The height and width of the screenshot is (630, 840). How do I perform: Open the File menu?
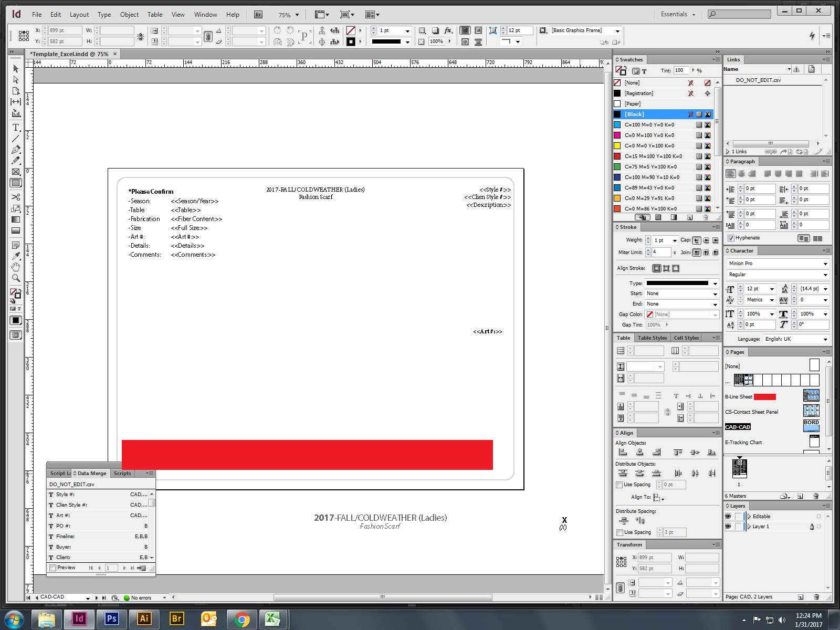pyautogui.click(x=37, y=15)
